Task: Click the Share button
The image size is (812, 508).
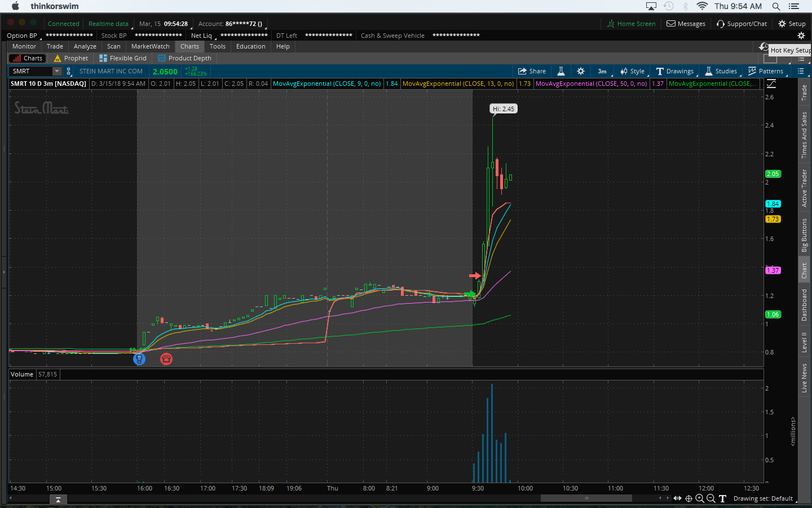Action: [x=532, y=71]
